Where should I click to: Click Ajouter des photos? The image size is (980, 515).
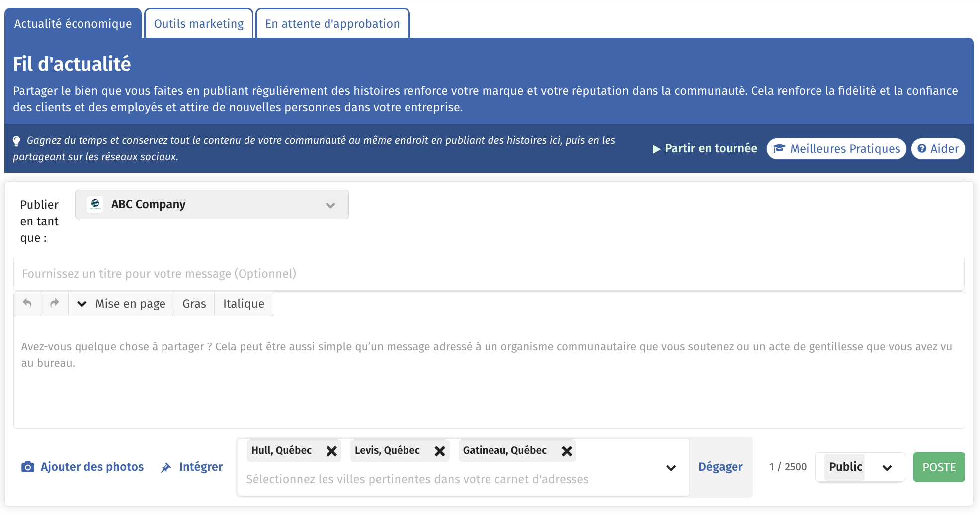click(x=82, y=467)
